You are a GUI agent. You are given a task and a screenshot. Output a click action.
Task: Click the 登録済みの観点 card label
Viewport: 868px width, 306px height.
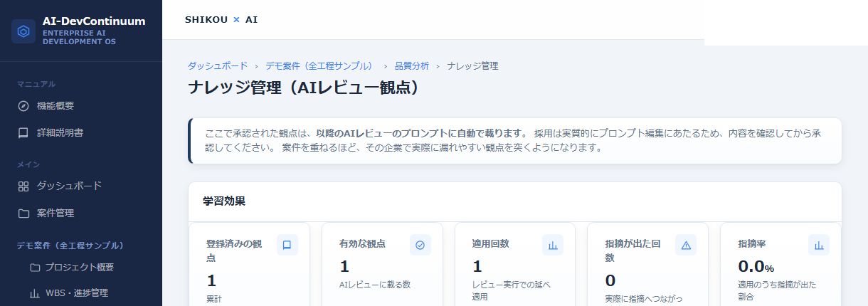pos(234,250)
